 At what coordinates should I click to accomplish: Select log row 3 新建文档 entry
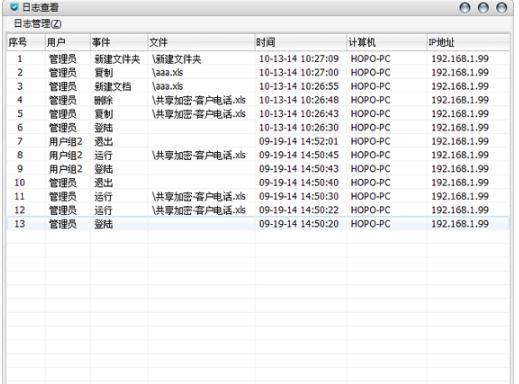pos(258,86)
